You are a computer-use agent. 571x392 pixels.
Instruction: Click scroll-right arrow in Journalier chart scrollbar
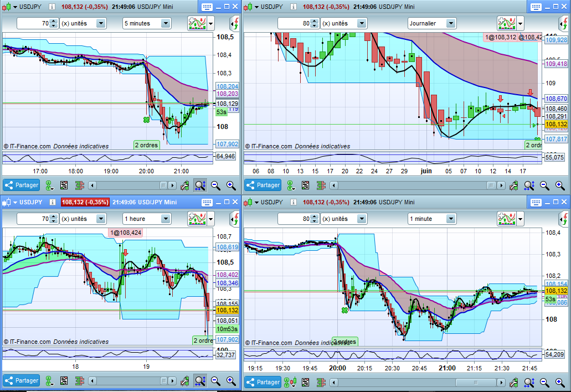coord(501,185)
